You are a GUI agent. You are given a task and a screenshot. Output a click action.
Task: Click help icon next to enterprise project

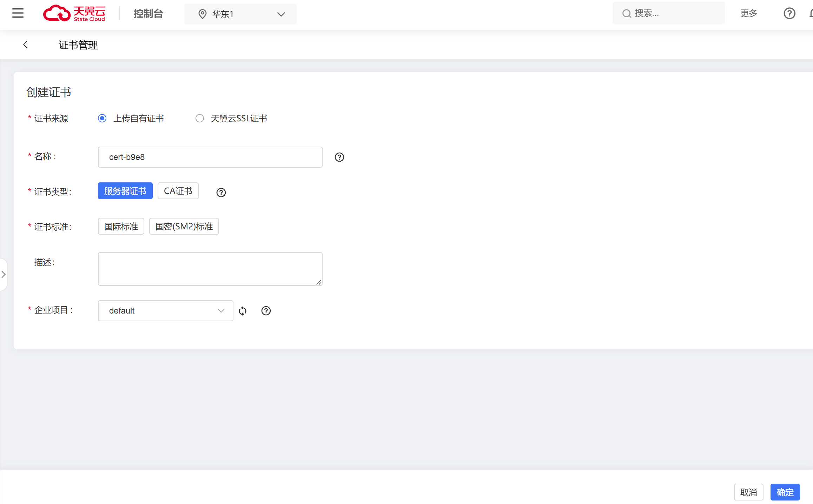[266, 311]
